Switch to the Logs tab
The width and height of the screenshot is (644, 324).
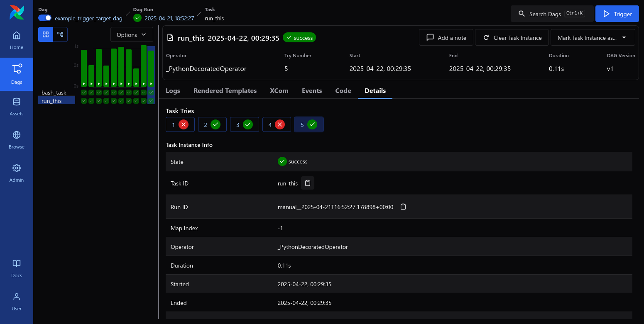tap(173, 90)
